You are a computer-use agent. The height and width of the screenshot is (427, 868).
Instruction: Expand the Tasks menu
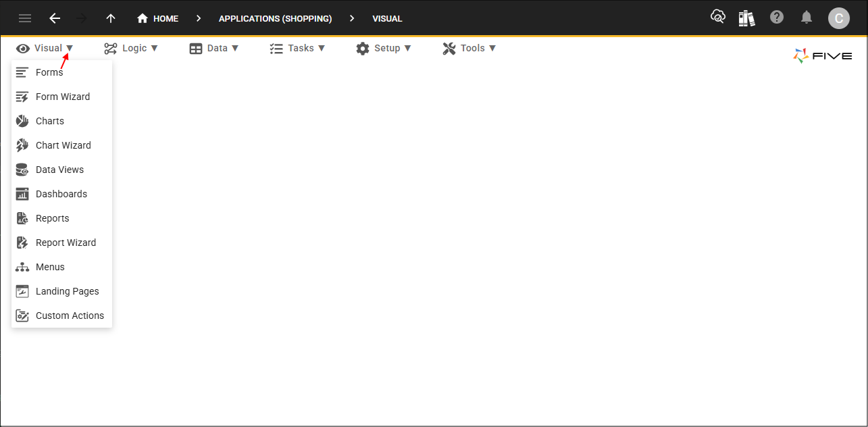tap(298, 48)
